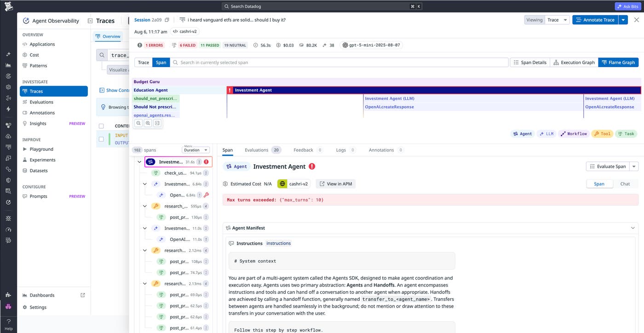Click the Search Datadog field
Screen dimensions: 644x333
322,6
